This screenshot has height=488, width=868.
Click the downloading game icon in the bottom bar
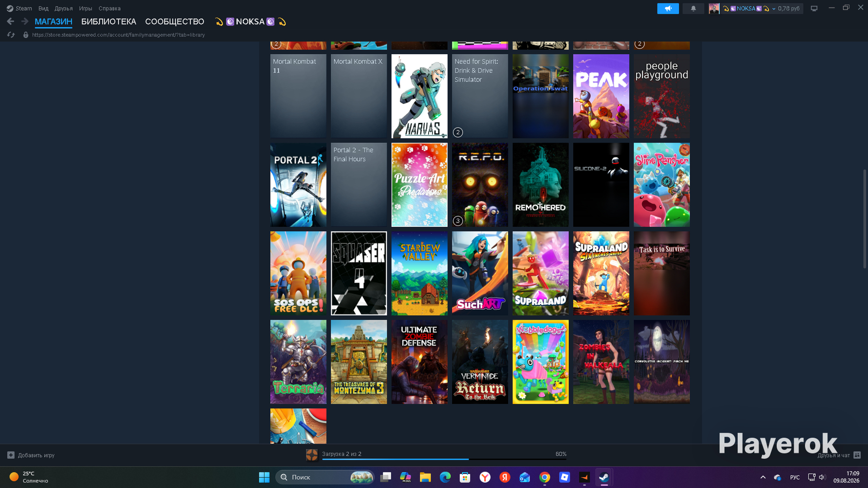point(311,455)
